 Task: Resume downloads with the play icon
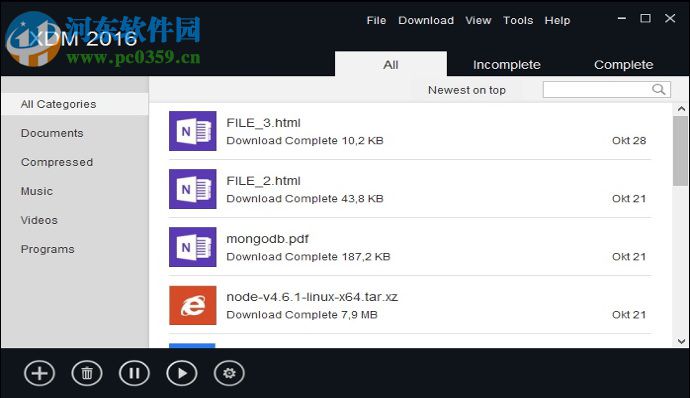pyautogui.click(x=182, y=373)
